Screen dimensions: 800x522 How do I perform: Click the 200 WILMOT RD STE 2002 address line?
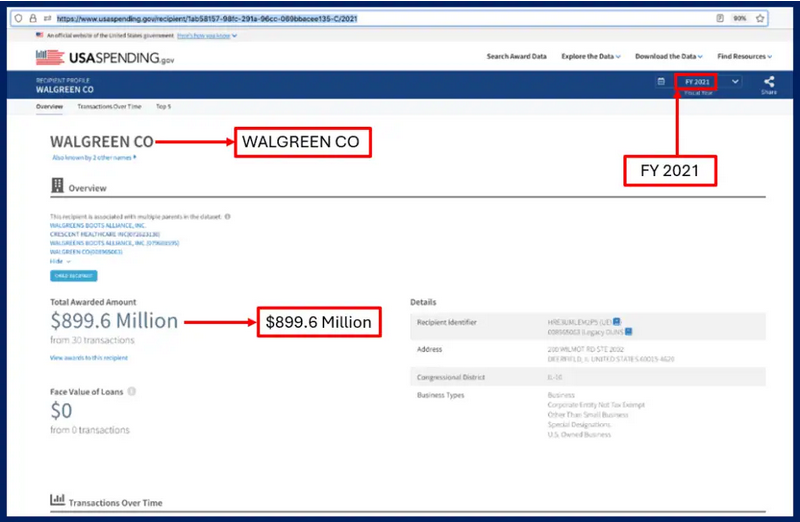click(x=586, y=350)
